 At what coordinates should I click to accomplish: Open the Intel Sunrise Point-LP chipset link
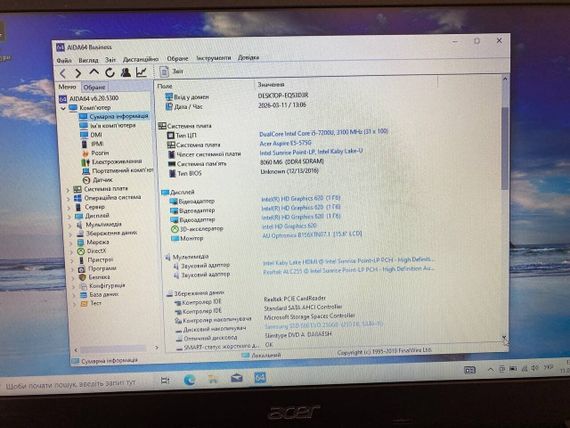pos(311,152)
